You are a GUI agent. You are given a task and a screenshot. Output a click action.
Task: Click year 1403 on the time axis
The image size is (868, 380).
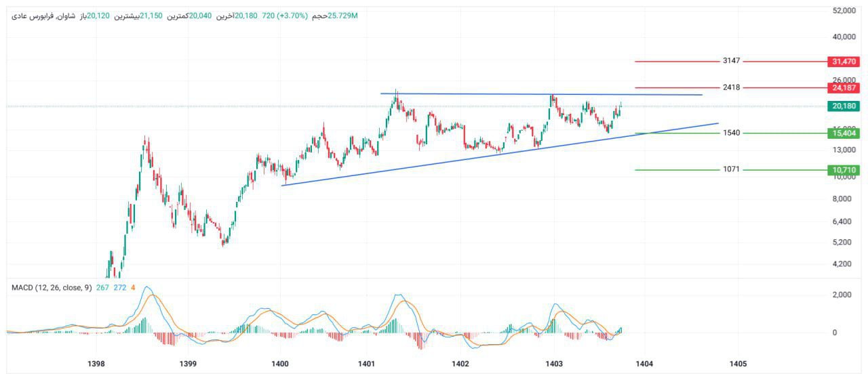click(554, 364)
